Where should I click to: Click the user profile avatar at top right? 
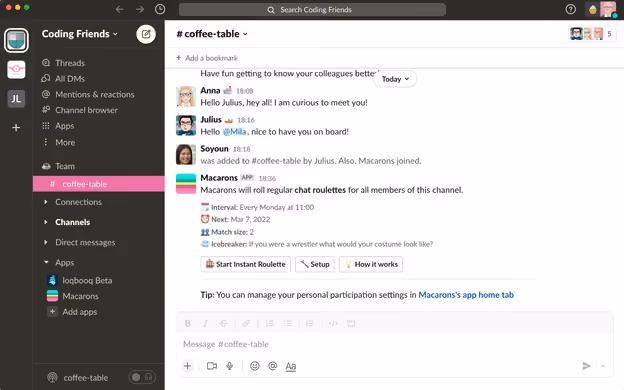pyautogui.click(x=608, y=9)
